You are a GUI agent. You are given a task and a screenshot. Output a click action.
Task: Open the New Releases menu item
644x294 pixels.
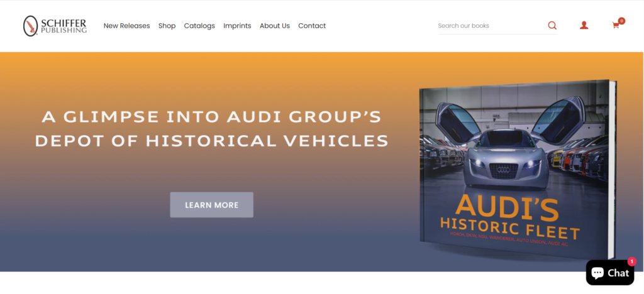coord(126,26)
